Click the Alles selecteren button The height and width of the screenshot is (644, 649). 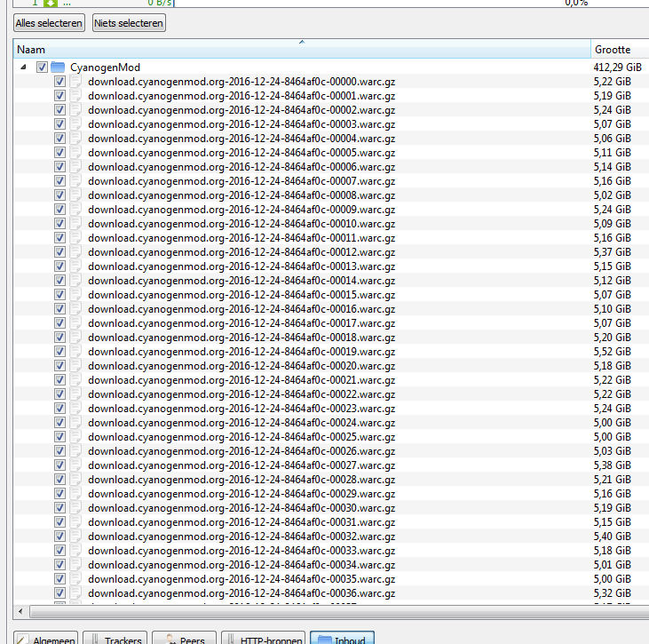coord(49,23)
